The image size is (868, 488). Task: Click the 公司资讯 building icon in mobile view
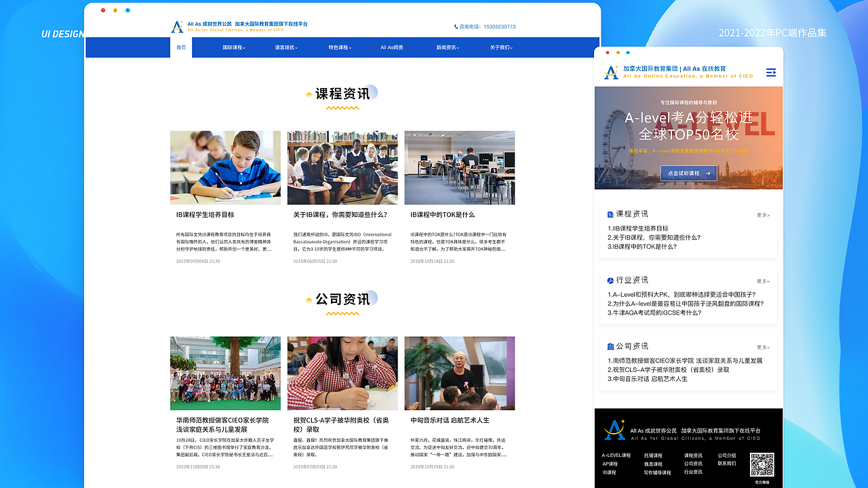(610, 346)
